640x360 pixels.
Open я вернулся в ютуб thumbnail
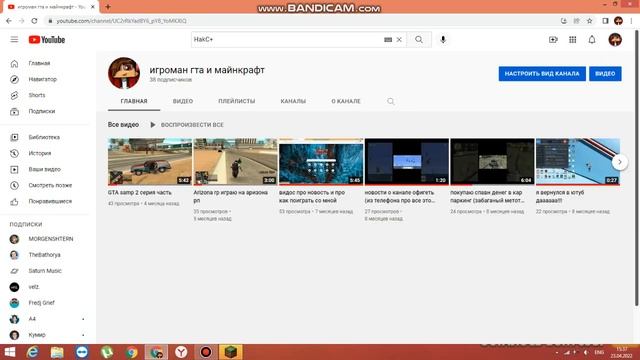pyautogui.click(x=578, y=162)
